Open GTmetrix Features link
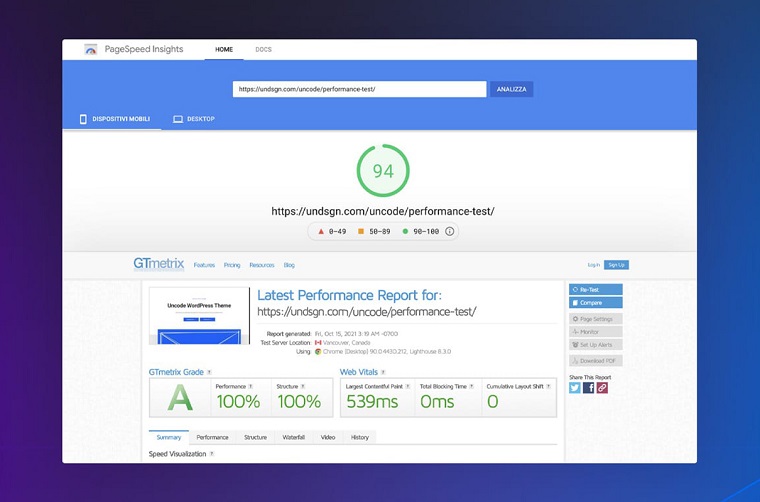This screenshot has width=760, height=502. point(204,265)
